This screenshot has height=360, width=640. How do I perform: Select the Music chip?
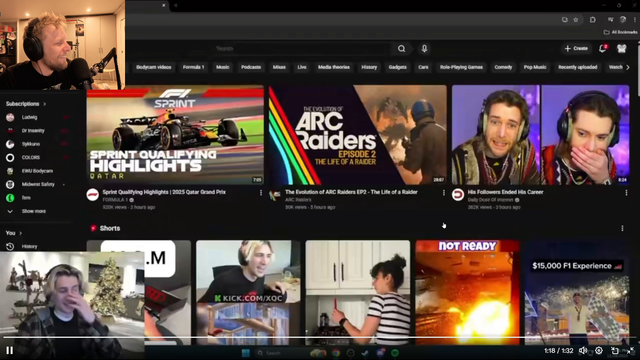(x=222, y=67)
